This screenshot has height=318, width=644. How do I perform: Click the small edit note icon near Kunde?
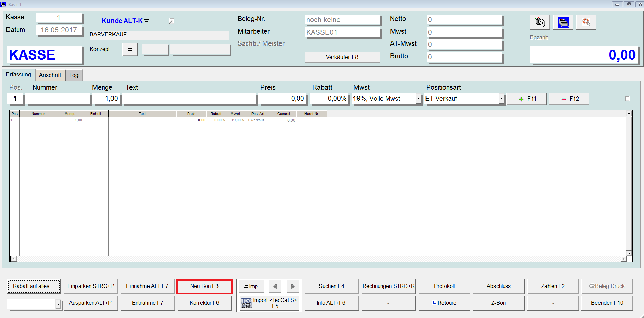point(172,21)
